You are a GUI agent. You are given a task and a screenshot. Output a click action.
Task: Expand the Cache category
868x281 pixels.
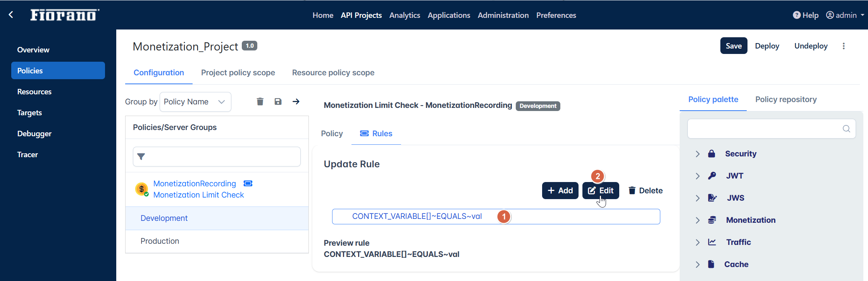697,264
